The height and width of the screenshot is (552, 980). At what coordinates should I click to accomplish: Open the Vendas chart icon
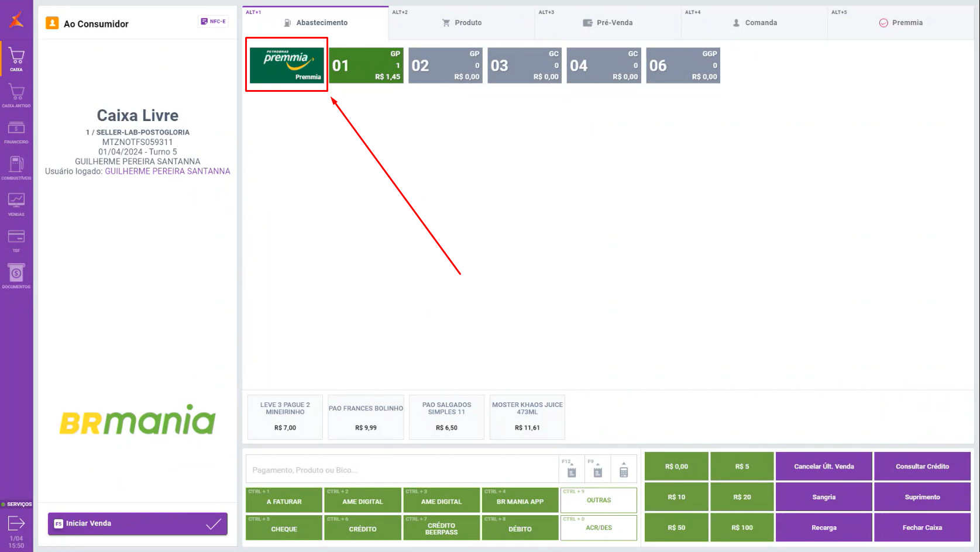tap(16, 204)
